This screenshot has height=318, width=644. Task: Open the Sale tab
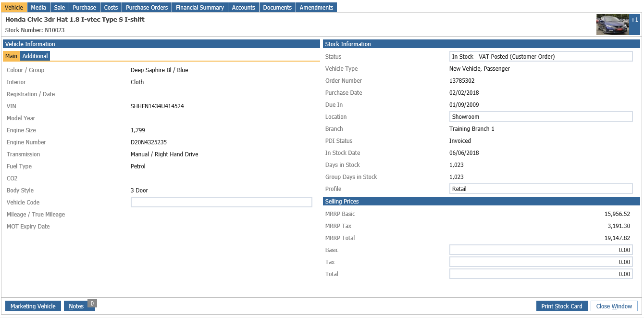click(60, 7)
